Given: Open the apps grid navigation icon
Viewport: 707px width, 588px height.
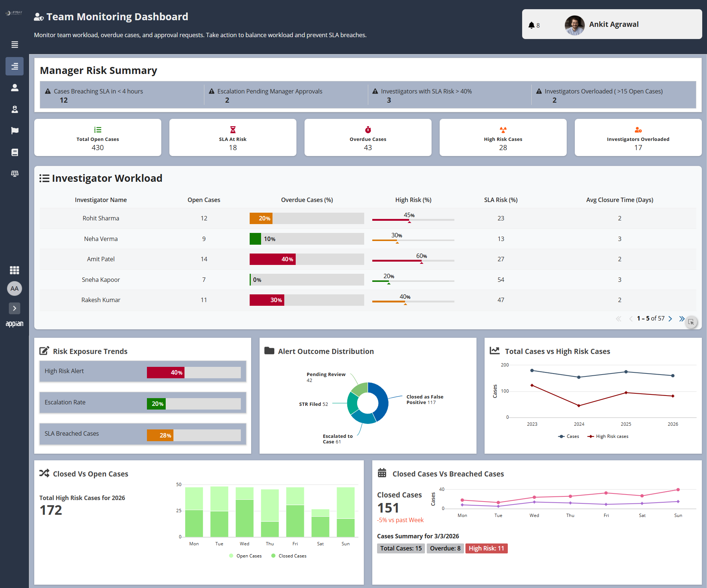Looking at the screenshot, I should coord(15,270).
